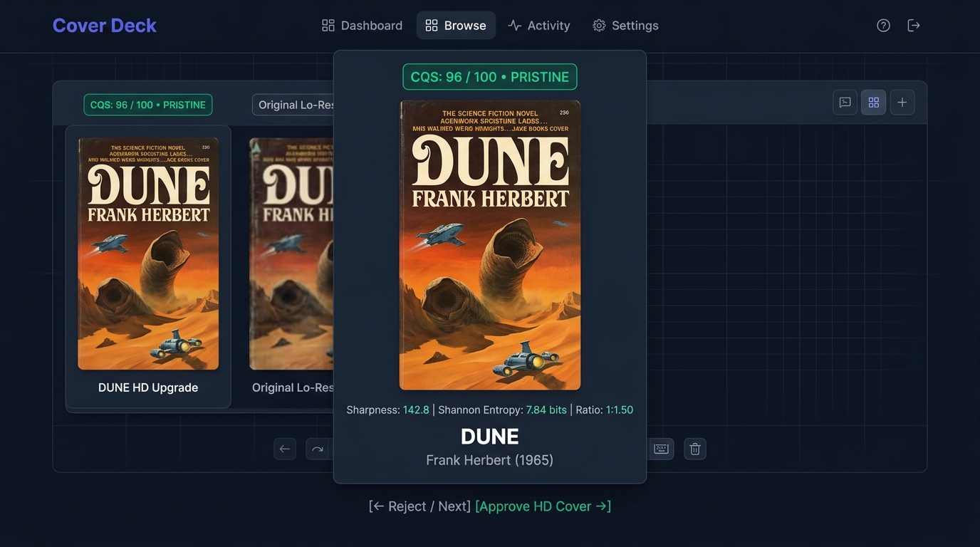Click the CQS 96/100 PRISTINE badge in popup
This screenshot has height=547, width=980.
490,77
